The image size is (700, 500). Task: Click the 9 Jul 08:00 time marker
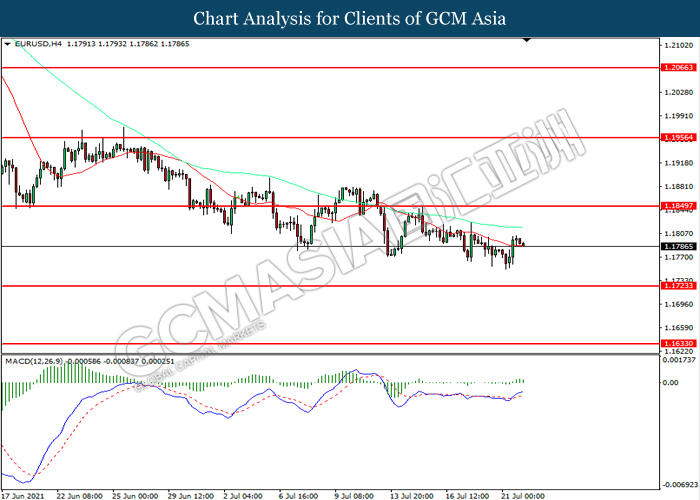[x=354, y=496]
